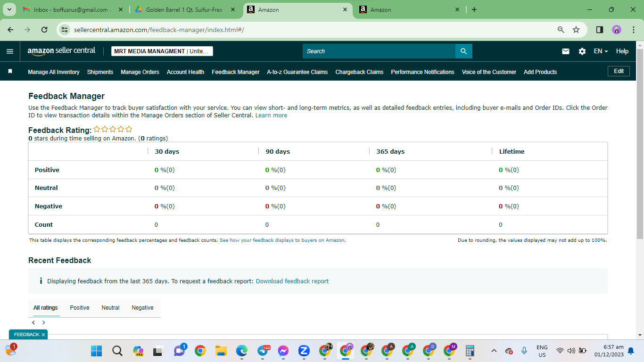The image size is (644, 362).
Task: Open Voice of the Customer
Action: click(x=489, y=72)
